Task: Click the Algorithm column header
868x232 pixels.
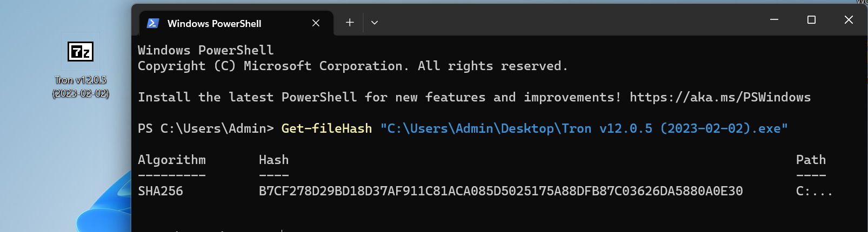Action: click(171, 160)
